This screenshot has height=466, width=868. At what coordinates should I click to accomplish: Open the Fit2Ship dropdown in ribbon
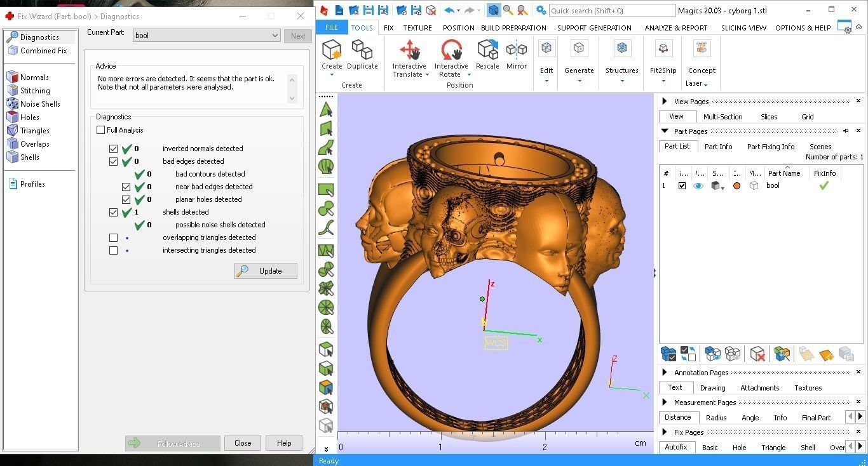click(x=663, y=81)
